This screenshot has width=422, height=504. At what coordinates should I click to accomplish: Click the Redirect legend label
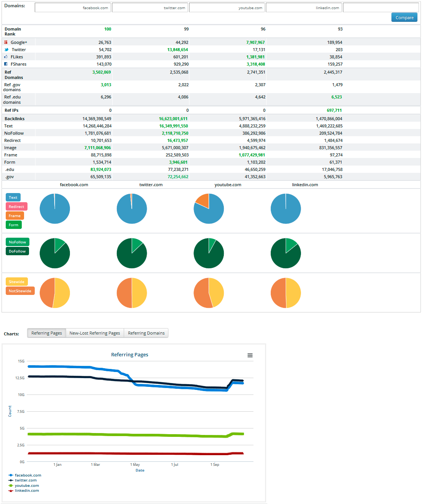click(16, 207)
